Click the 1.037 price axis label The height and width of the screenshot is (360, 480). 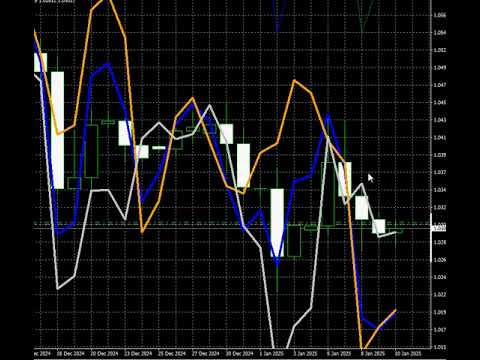pos(439,172)
